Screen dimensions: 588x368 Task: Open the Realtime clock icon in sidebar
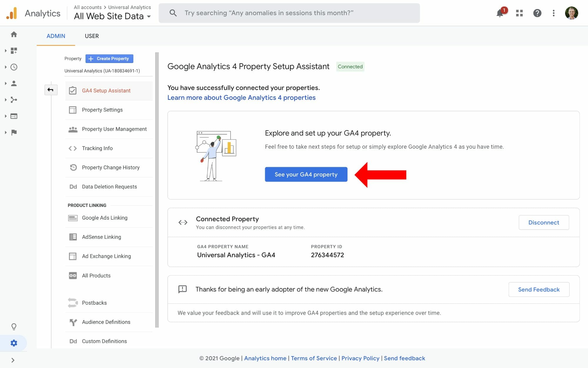14,67
